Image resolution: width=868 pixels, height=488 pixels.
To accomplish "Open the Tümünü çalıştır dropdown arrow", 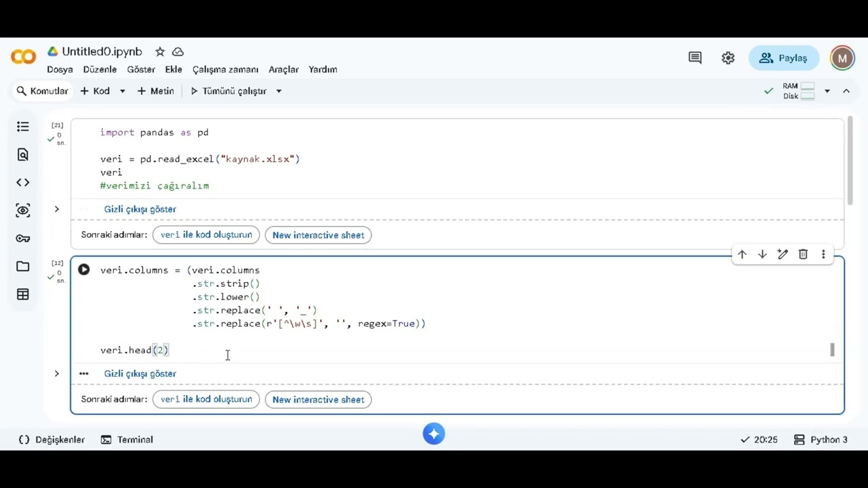I will click(x=278, y=91).
